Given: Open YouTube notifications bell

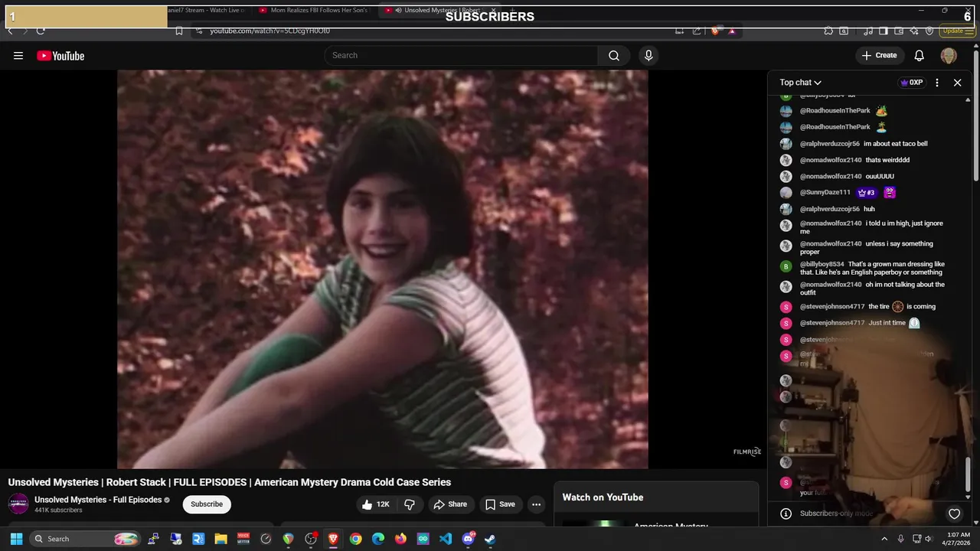Looking at the screenshot, I should (919, 55).
